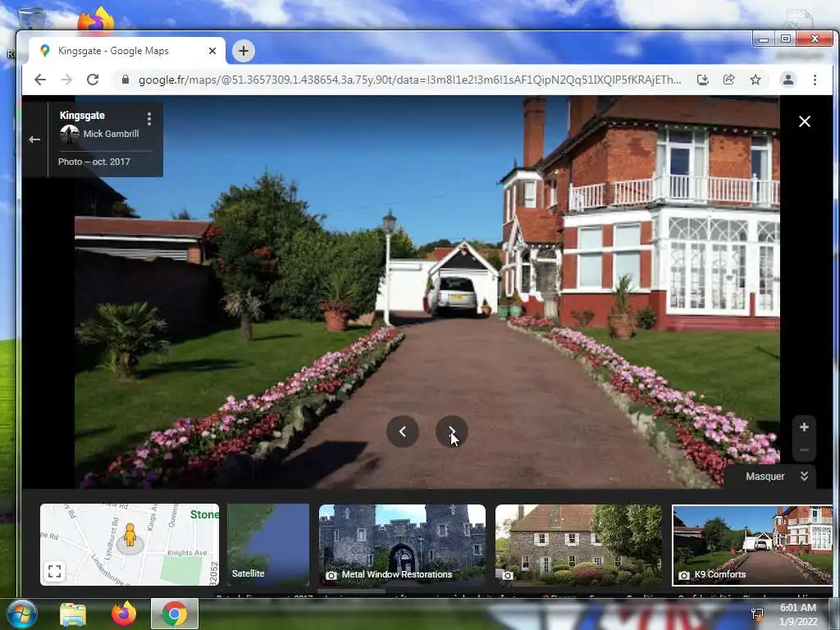Image resolution: width=840 pixels, height=630 pixels.
Task: Click the back arrow beside Kingsgate panel
Action: coord(34,139)
